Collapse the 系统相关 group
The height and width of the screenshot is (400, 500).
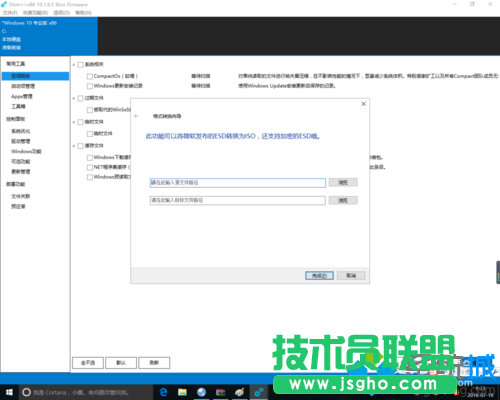tap(74, 65)
